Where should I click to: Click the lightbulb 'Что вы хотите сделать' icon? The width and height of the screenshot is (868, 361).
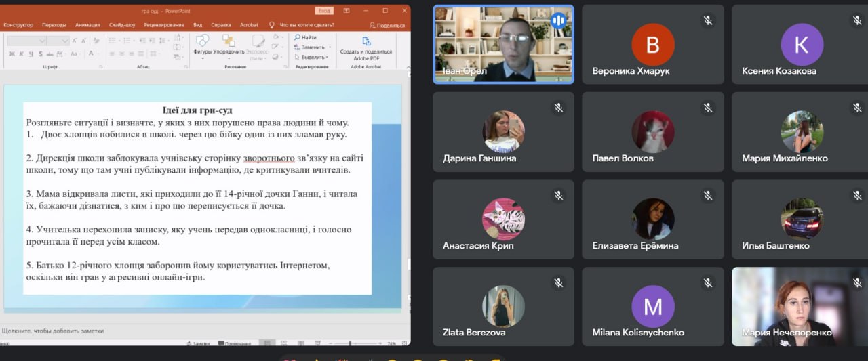[272, 25]
